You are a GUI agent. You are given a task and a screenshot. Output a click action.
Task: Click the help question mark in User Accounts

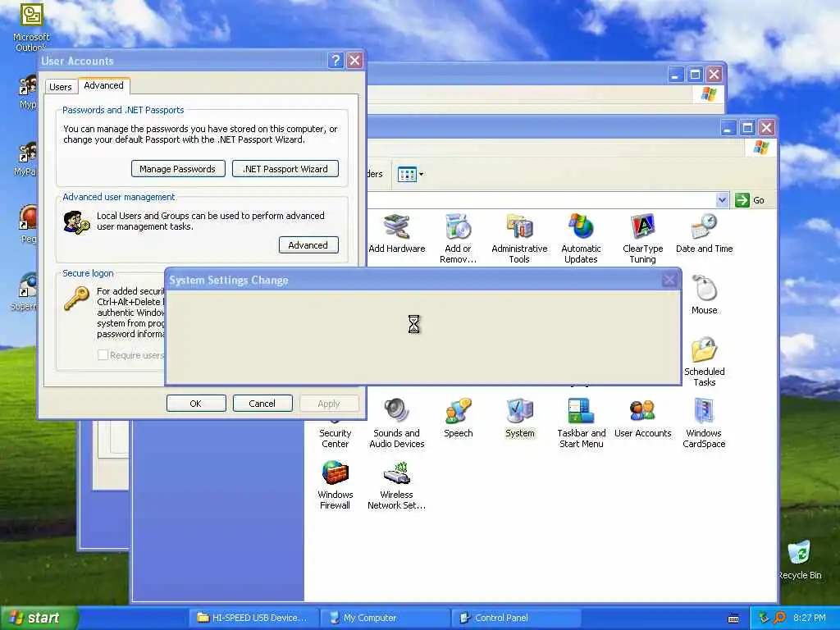click(x=336, y=61)
